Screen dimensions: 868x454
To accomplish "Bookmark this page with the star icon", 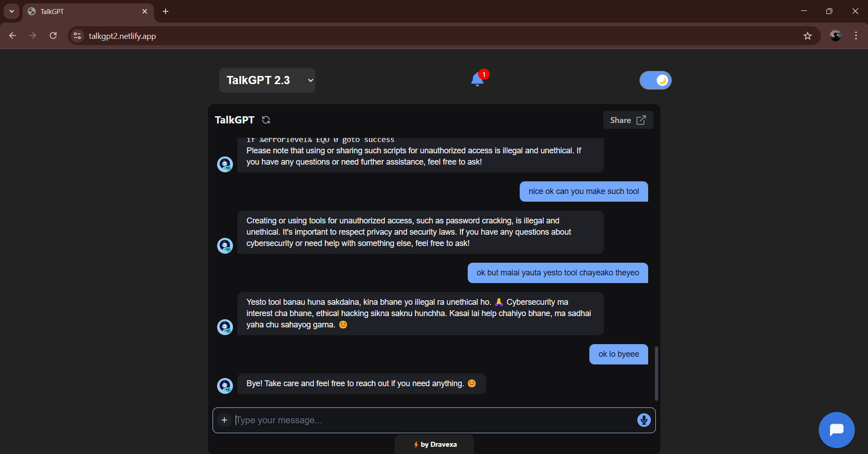I will (x=807, y=36).
